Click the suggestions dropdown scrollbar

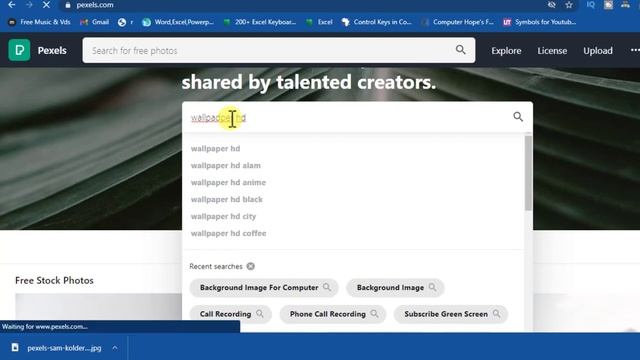528,173
